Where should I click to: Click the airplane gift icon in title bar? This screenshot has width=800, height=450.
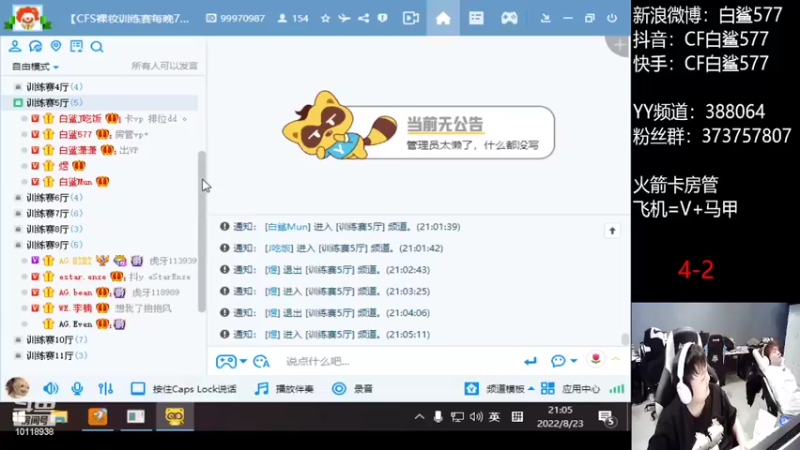[344, 18]
